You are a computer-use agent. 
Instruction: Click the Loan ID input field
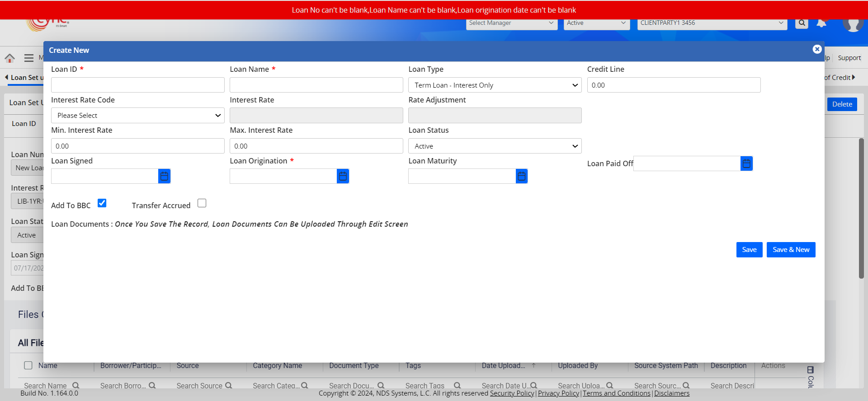[x=137, y=85]
